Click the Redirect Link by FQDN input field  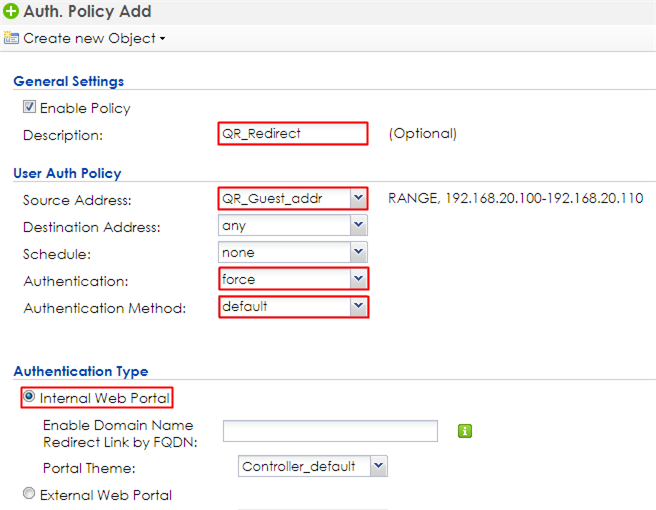[330, 431]
